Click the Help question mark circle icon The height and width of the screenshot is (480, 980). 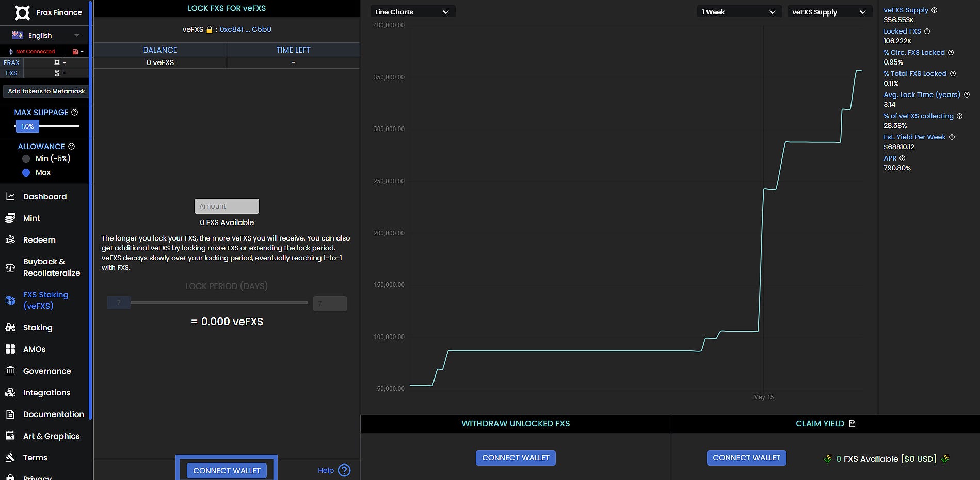344,470
